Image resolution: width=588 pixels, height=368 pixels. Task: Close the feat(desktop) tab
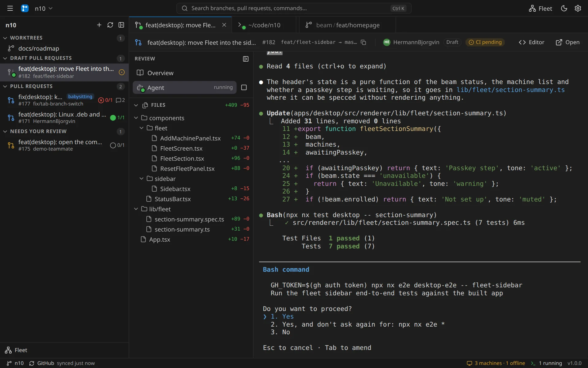click(x=224, y=25)
